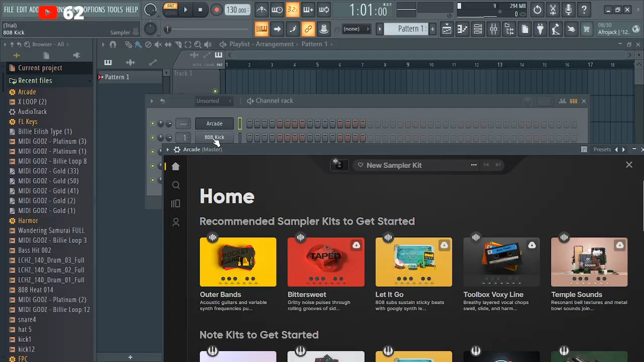644x362 pixels.
Task: Click the Play transport button
Action: pos(186,10)
